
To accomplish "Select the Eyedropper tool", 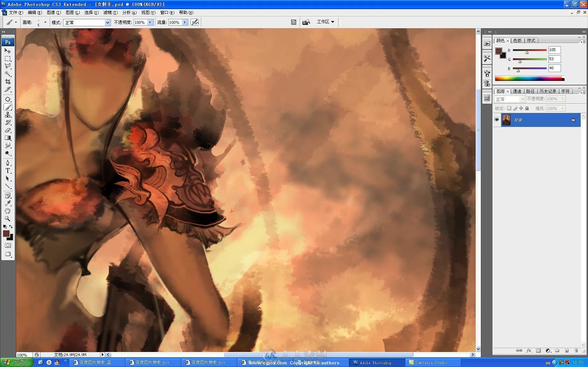I will point(8,203).
